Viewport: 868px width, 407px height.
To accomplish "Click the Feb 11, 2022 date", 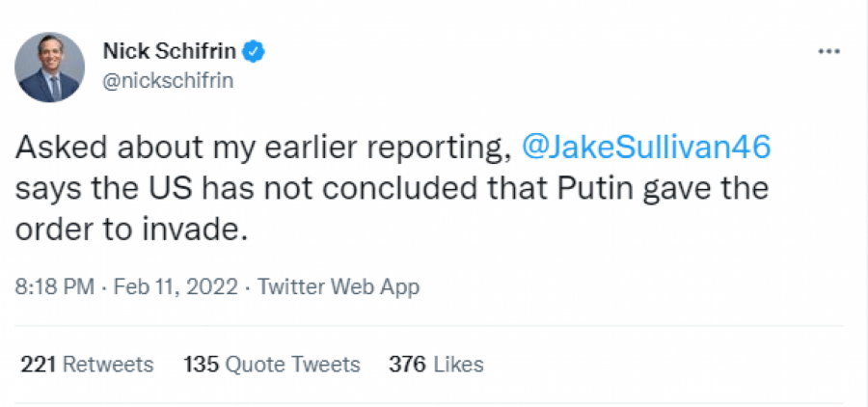I will point(176,286).
